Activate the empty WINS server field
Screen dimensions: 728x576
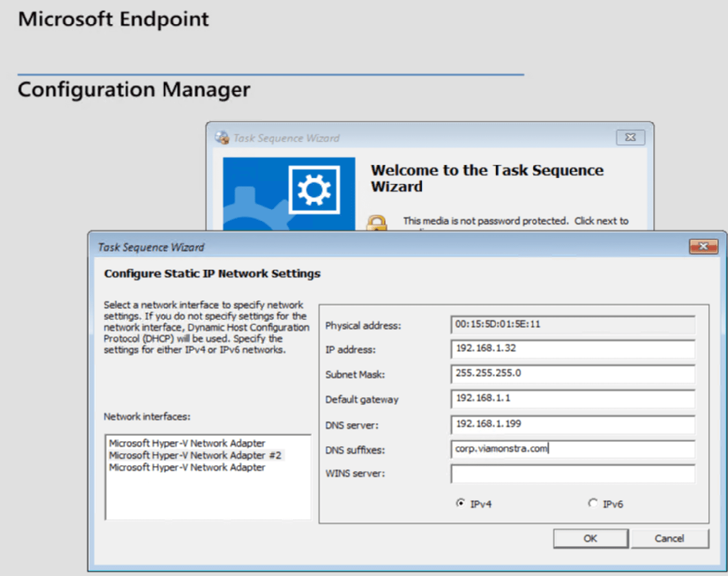[x=572, y=474]
